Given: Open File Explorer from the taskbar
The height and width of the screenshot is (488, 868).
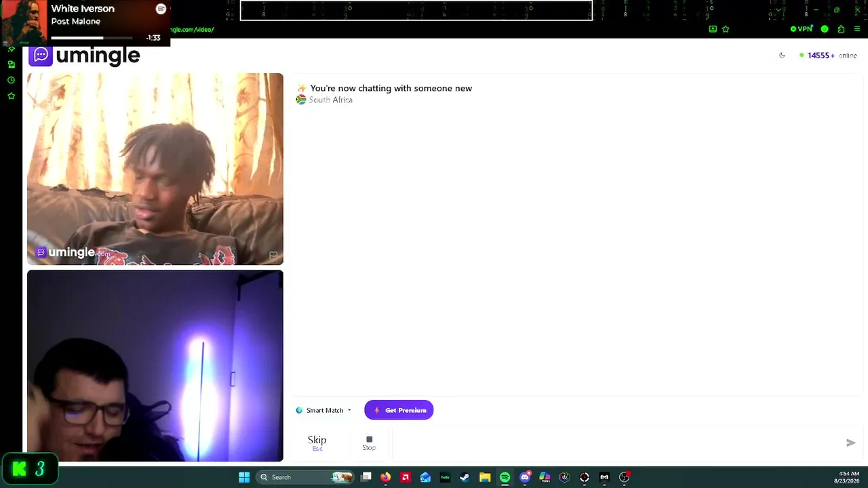Looking at the screenshot, I should [x=485, y=477].
